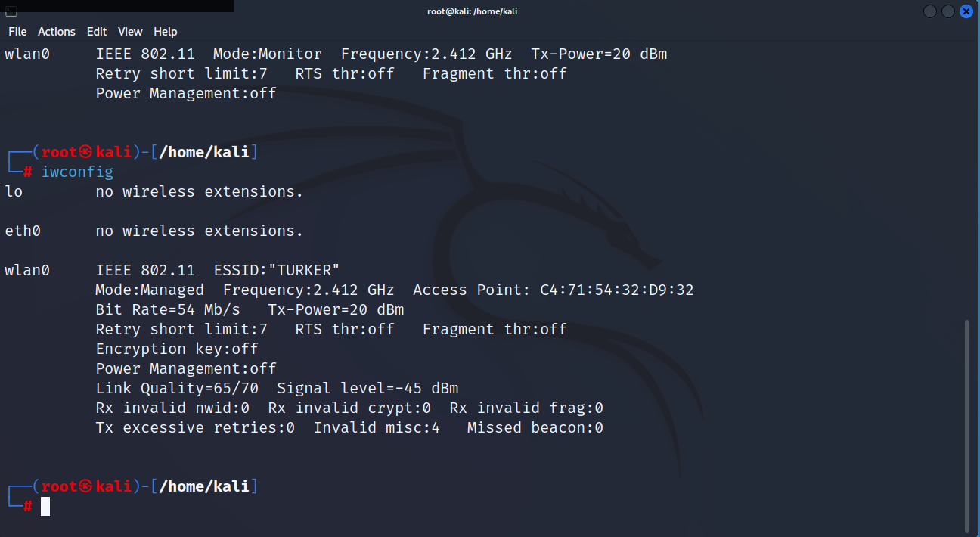Open the View menu
Screen dimensions: 980x537
click(130, 32)
